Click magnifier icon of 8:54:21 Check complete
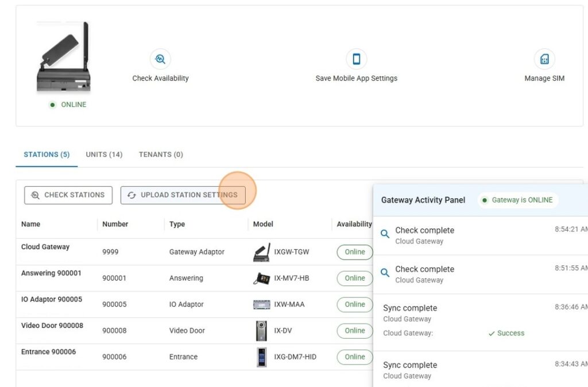 pos(385,234)
